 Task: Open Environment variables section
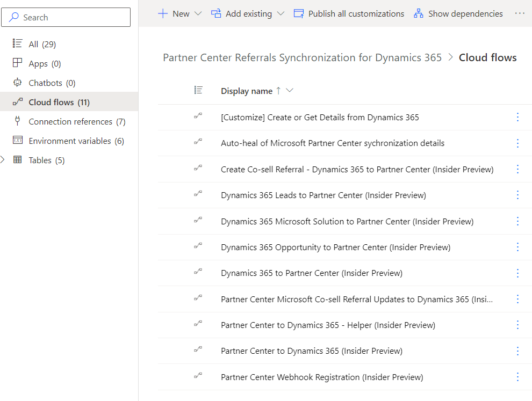coord(70,141)
